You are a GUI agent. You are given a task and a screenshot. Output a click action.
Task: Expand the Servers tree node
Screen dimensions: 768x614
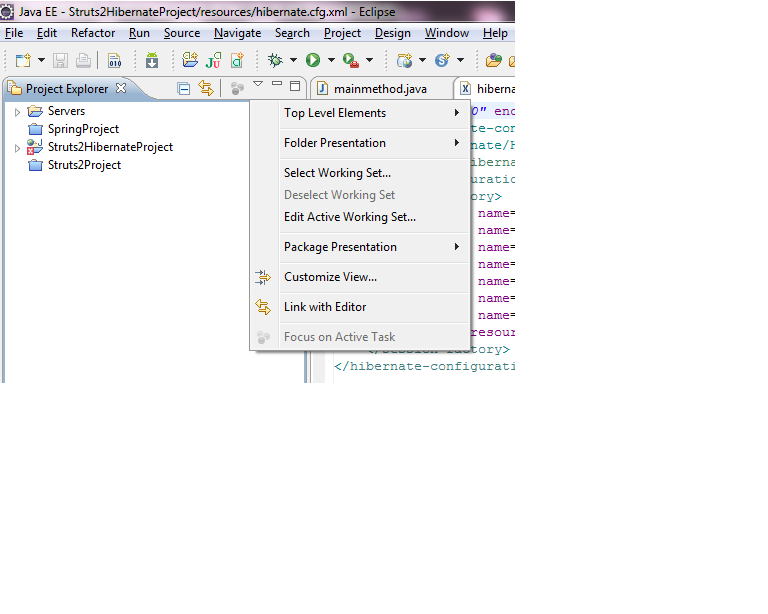(x=17, y=112)
